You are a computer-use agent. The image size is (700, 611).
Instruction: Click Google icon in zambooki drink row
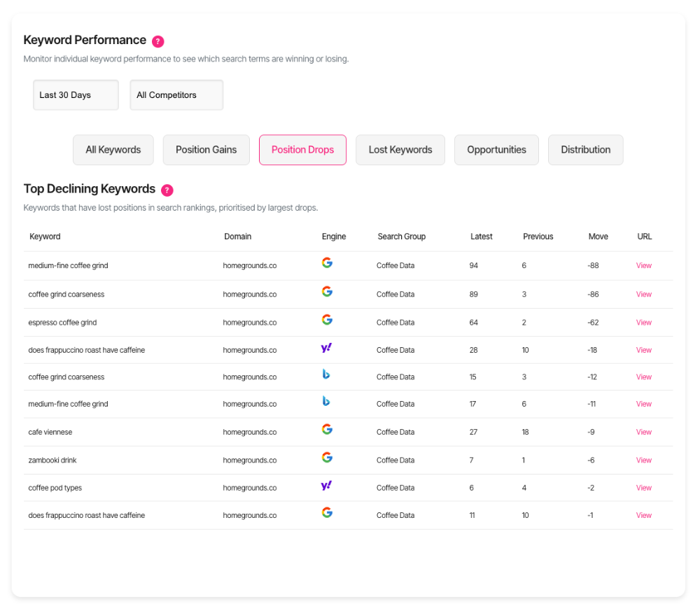click(327, 458)
